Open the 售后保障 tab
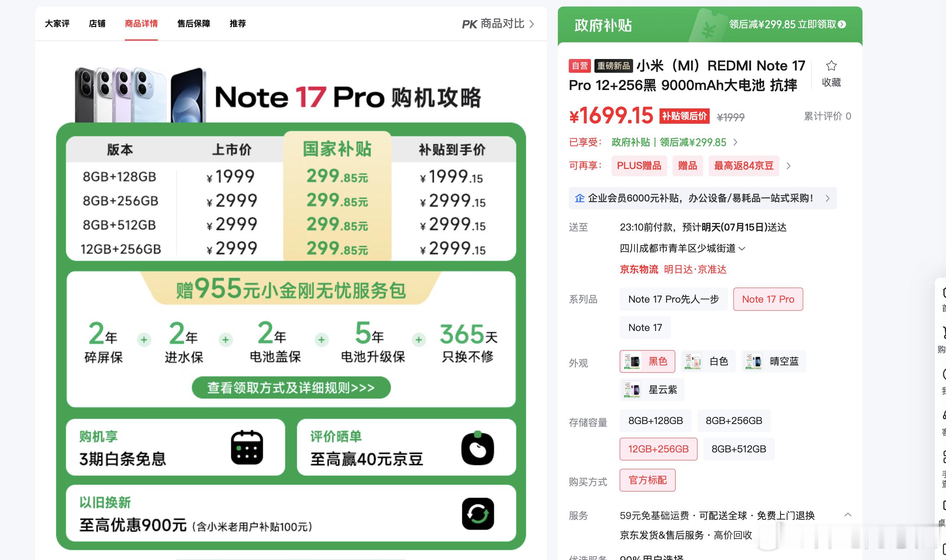 194,24
